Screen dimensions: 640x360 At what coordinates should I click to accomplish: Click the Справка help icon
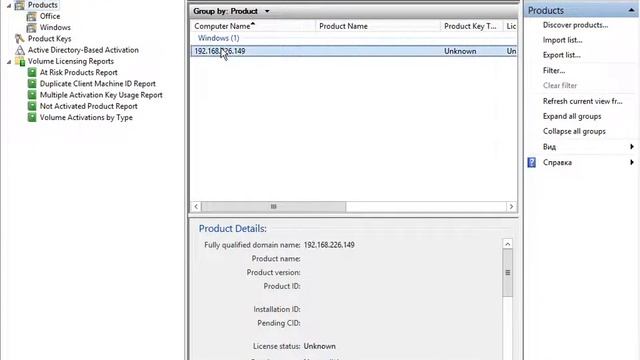pyautogui.click(x=531, y=162)
